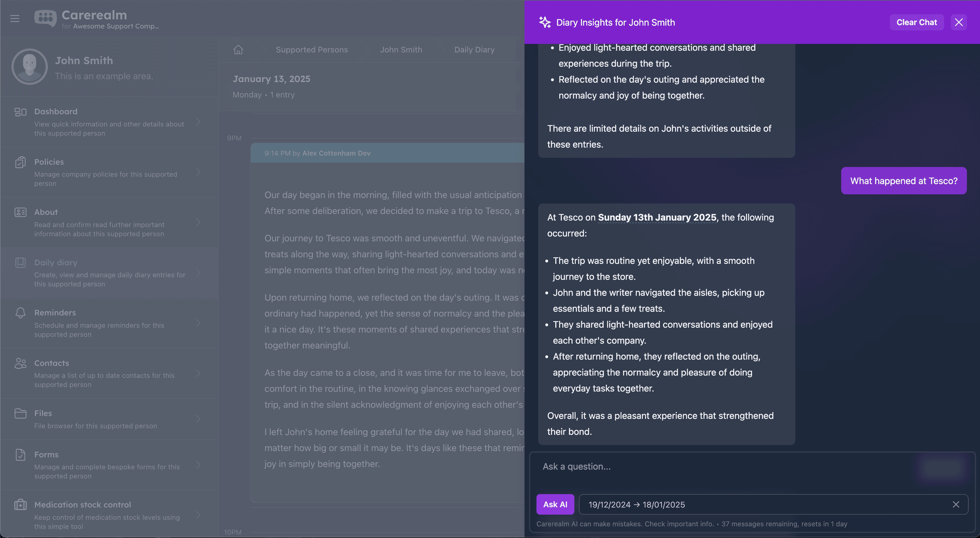Screen dimensions: 980x538
Task: Click the Dashboard sidebar icon
Action: pyautogui.click(x=20, y=112)
